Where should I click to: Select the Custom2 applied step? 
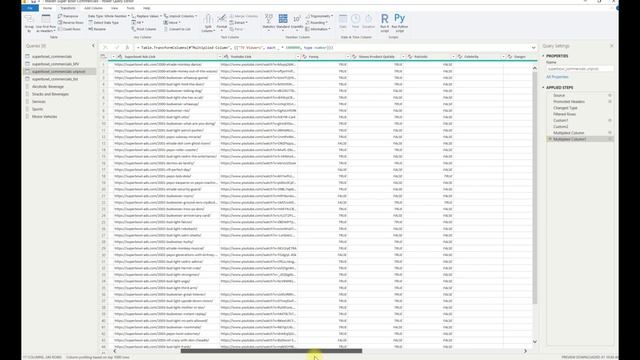tap(560, 127)
